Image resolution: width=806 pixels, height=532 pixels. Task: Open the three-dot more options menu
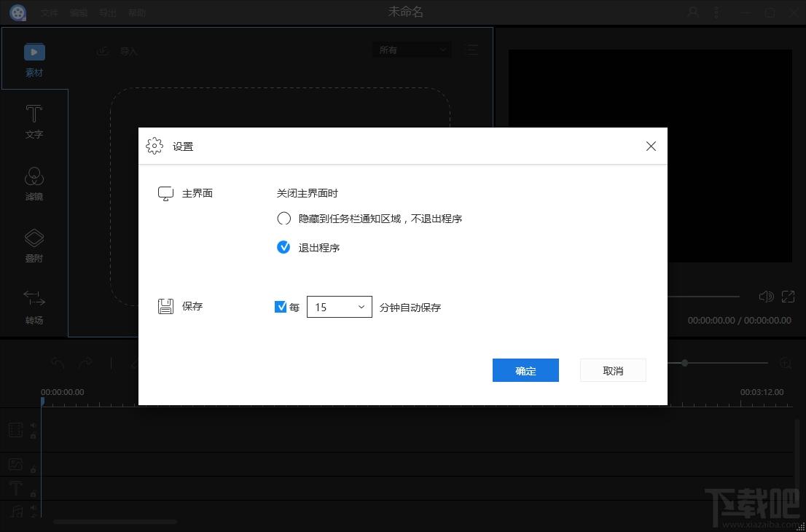pyautogui.click(x=716, y=12)
